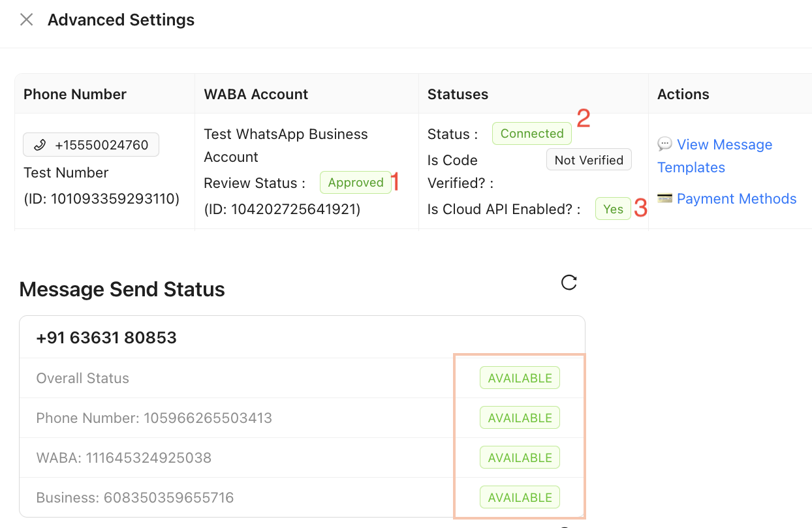812x528 pixels.
Task: Click the +15550024760 phone number badge
Action: (91, 145)
